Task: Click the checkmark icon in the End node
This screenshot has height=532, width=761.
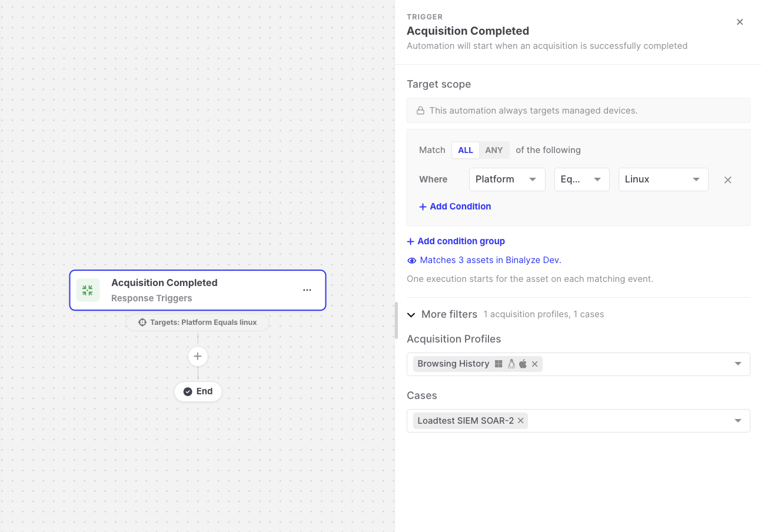Action: (188, 391)
